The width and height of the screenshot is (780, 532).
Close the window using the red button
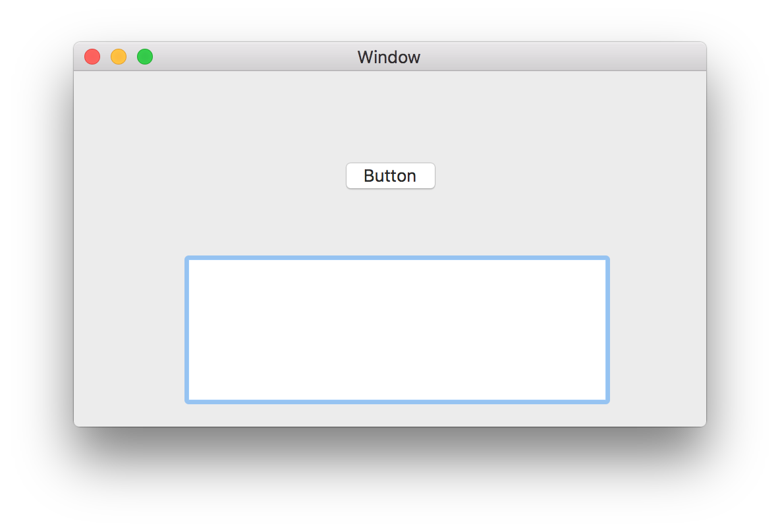click(92, 57)
